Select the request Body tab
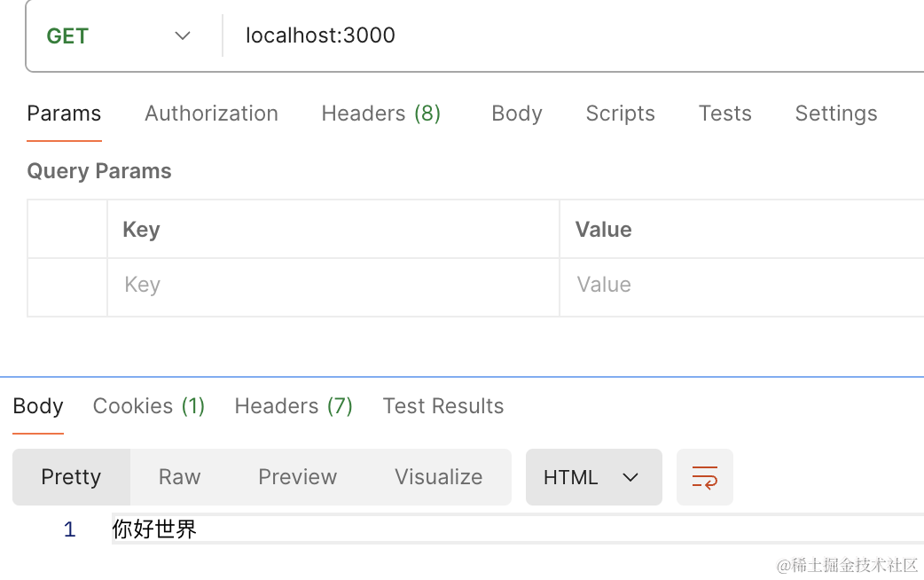 pyautogui.click(x=516, y=114)
